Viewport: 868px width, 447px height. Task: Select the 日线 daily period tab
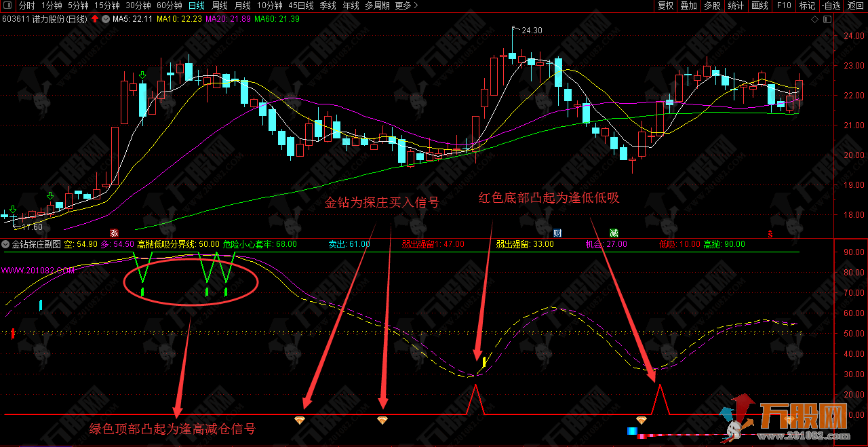196,5
